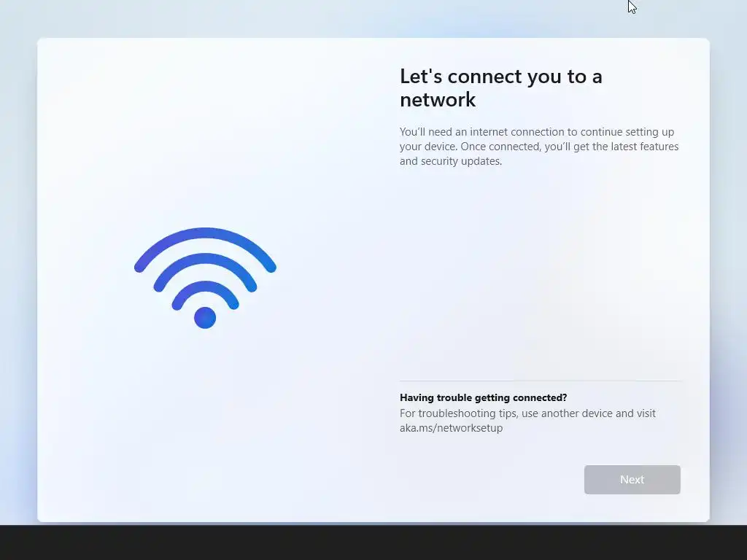Click the grayed-out Next button
747x560 pixels.
(x=632, y=480)
